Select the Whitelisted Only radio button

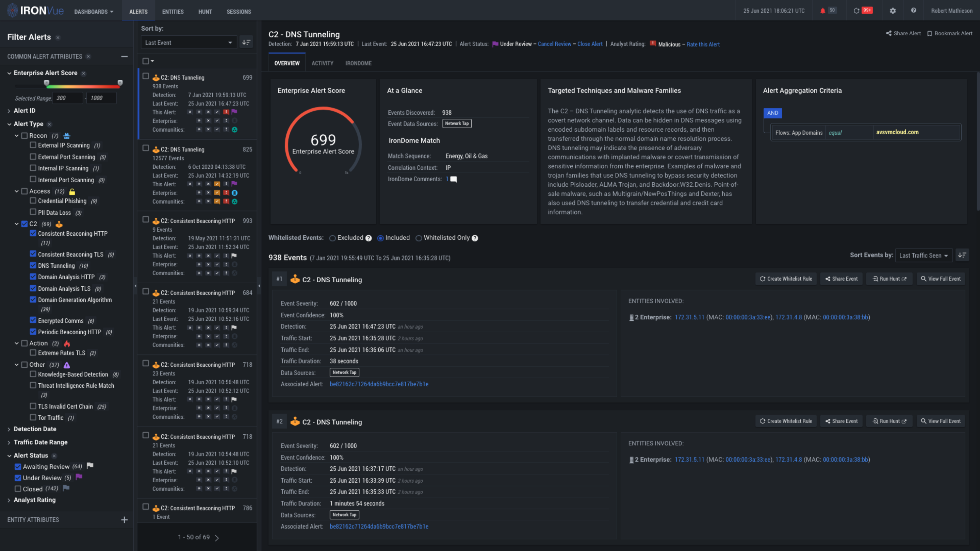click(419, 238)
